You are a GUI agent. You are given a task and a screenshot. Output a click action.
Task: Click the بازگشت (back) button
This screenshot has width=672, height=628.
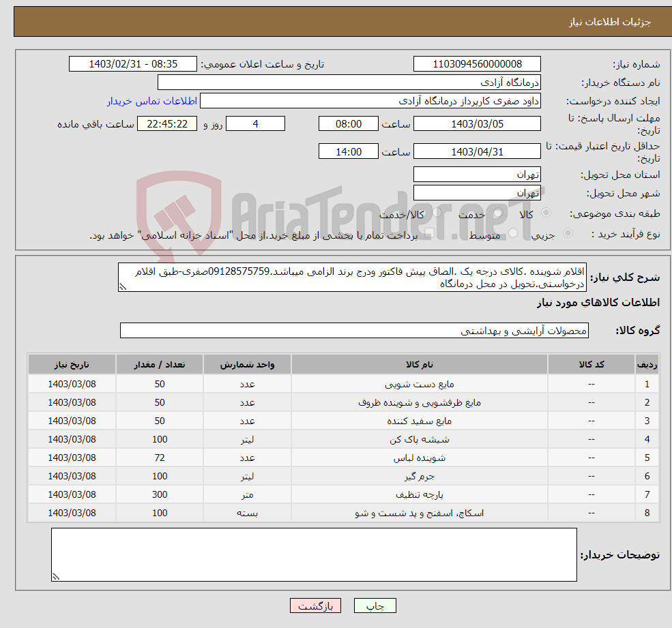tap(315, 605)
